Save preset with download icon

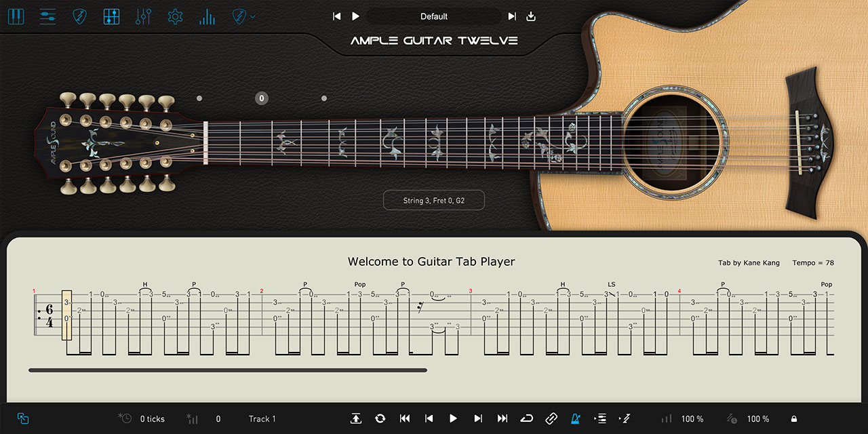point(531,16)
